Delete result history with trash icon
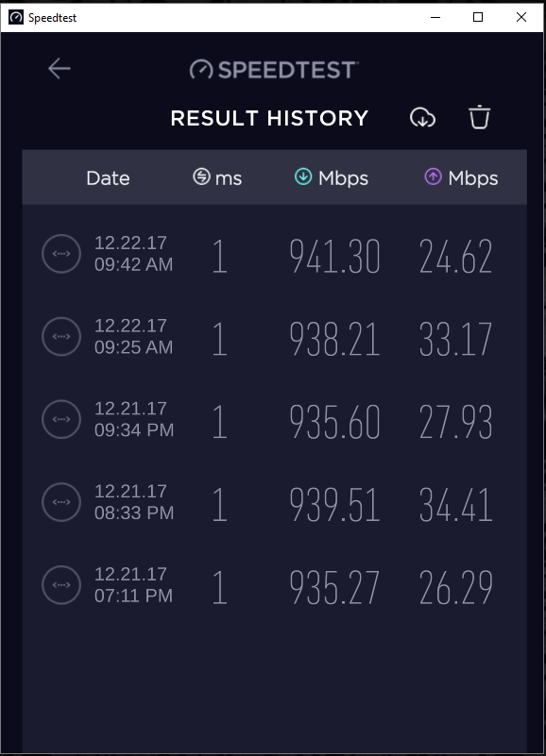546x756 pixels. click(479, 117)
